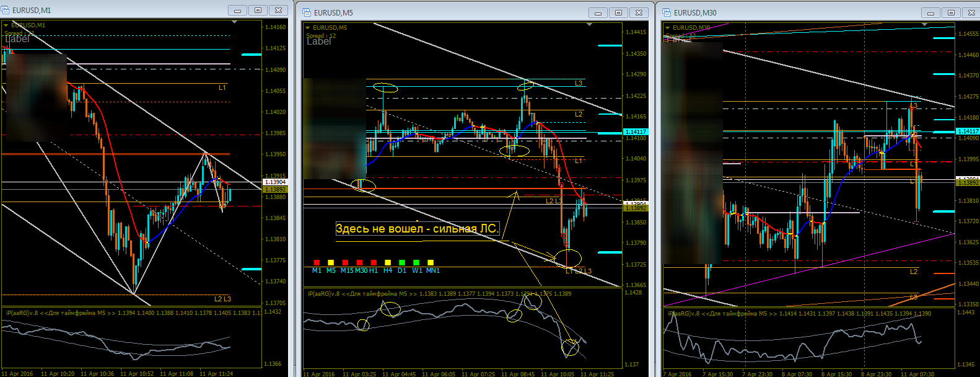This screenshot has width=980, height=377.
Task: Open one-click trading arrow in EURUSD,M1 chart
Action: [x=6, y=25]
